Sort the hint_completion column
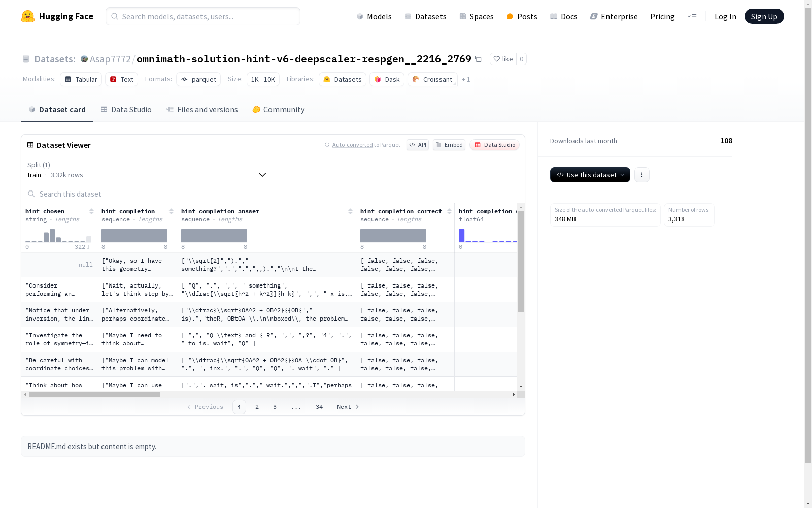The width and height of the screenshot is (812, 508). pyautogui.click(x=171, y=211)
